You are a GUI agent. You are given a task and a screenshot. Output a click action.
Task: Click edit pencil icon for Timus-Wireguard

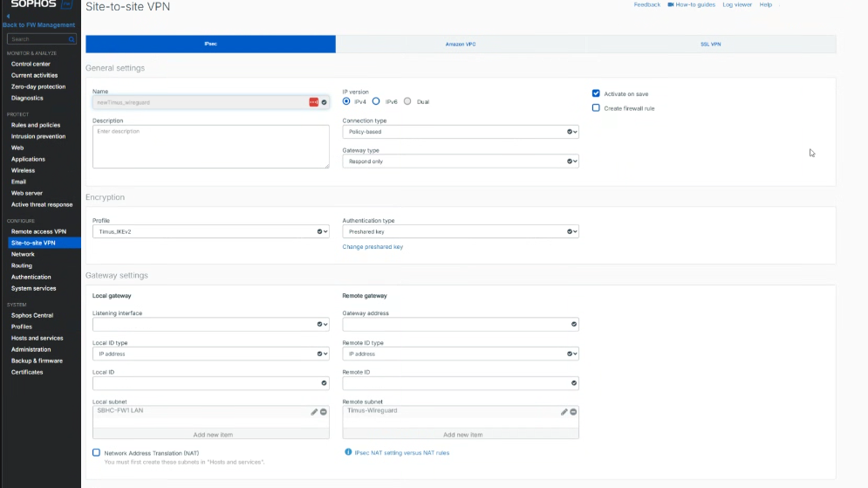(x=564, y=411)
